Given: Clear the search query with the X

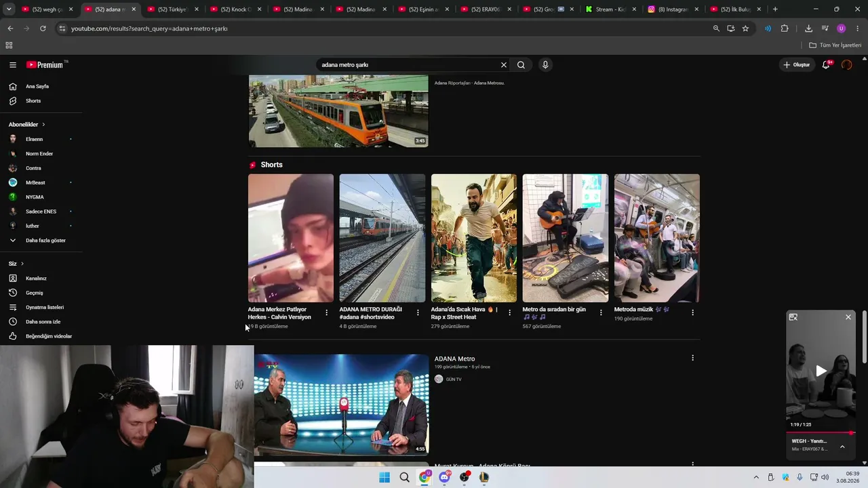Looking at the screenshot, I should [x=504, y=65].
